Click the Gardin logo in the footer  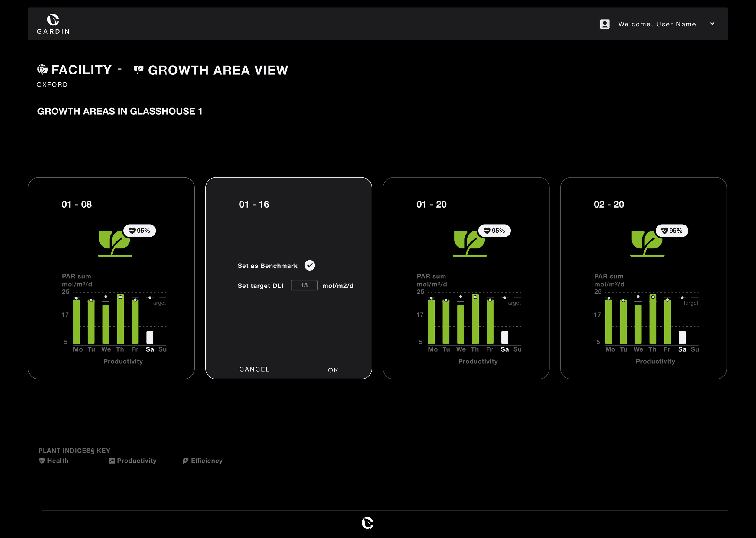point(367,523)
